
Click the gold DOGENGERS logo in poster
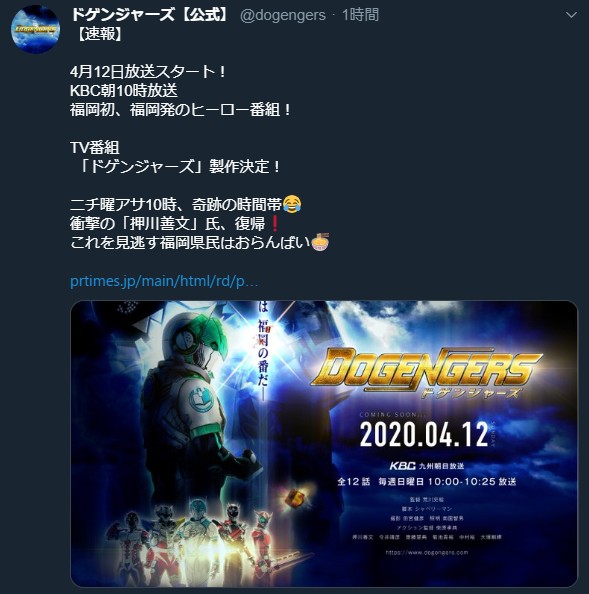click(x=427, y=373)
